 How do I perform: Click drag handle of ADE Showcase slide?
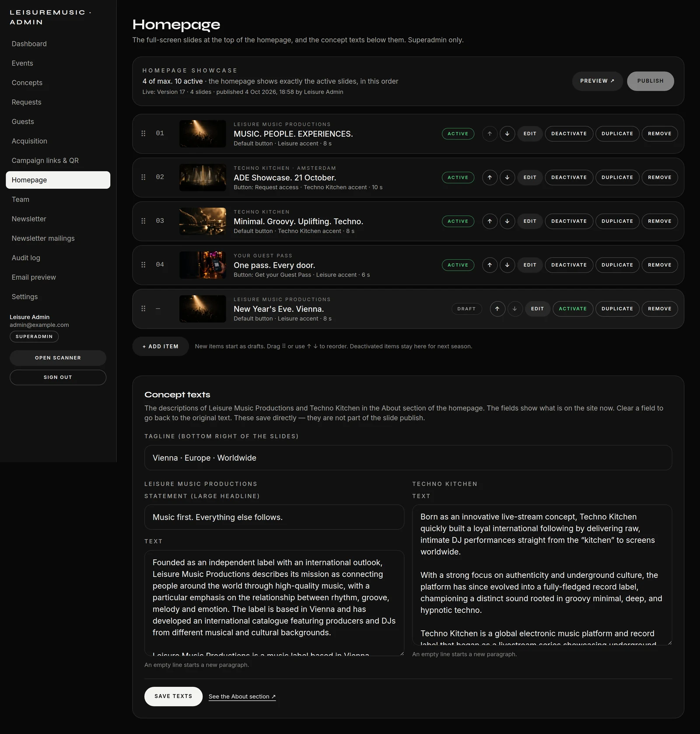coord(143,177)
